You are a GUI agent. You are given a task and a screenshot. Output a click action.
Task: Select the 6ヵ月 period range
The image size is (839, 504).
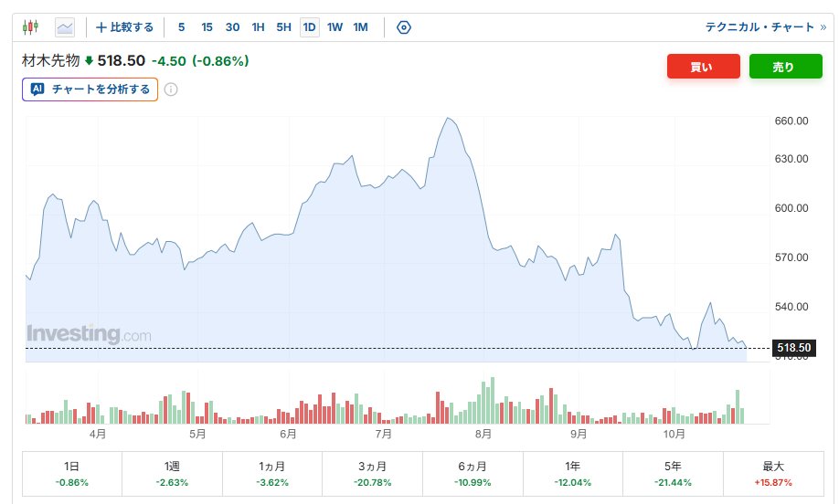coord(473,474)
